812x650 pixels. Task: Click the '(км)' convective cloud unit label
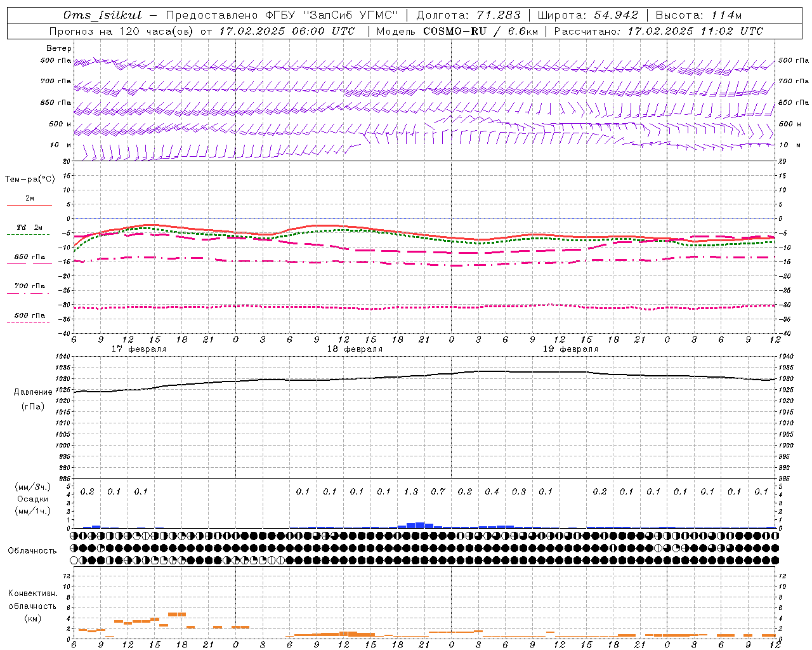(x=32, y=618)
